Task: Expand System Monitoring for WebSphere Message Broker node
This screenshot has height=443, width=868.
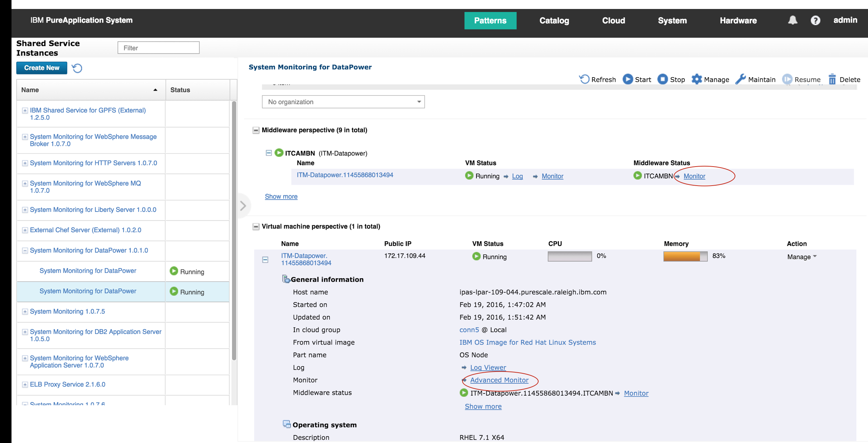Action: click(25, 137)
